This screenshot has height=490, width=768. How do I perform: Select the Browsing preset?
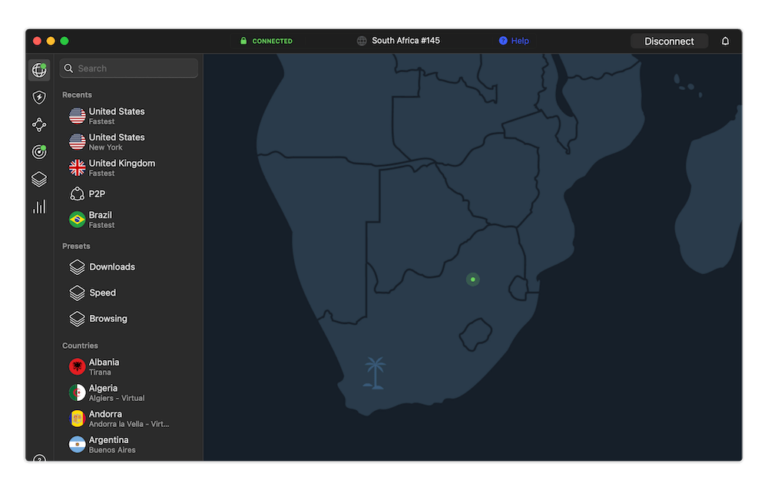pos(108,319)
